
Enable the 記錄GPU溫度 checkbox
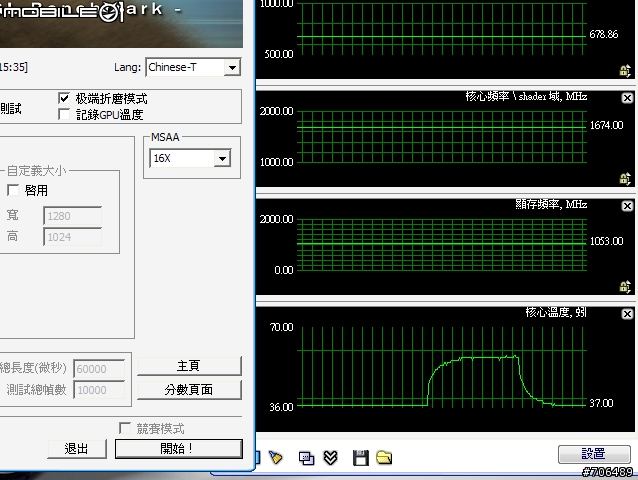[x=64, y=114]
